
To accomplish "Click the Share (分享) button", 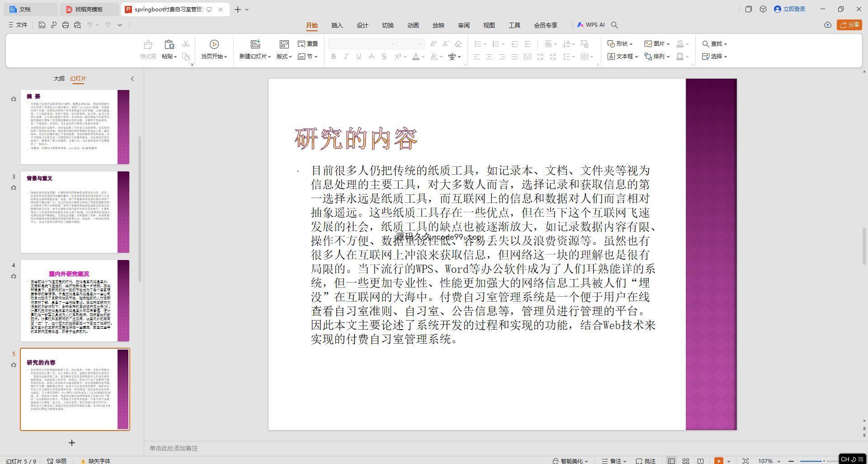I will click(x=849, y=25).
